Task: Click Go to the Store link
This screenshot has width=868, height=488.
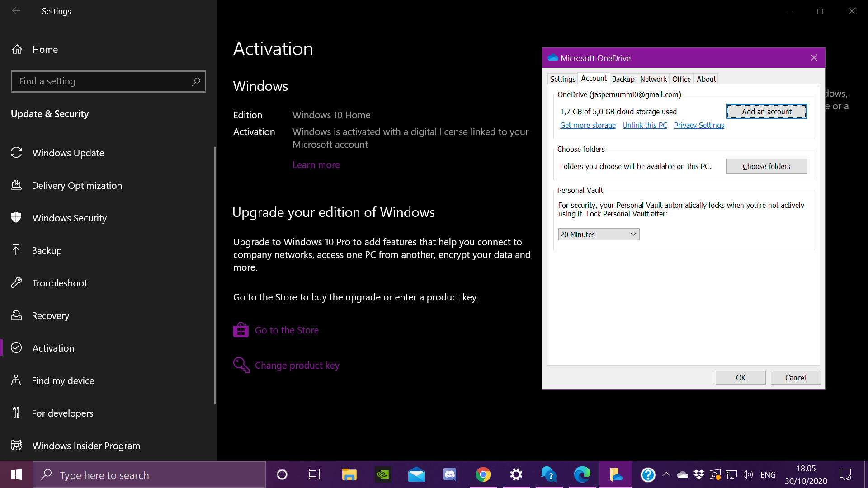Action: pos(287,330)
